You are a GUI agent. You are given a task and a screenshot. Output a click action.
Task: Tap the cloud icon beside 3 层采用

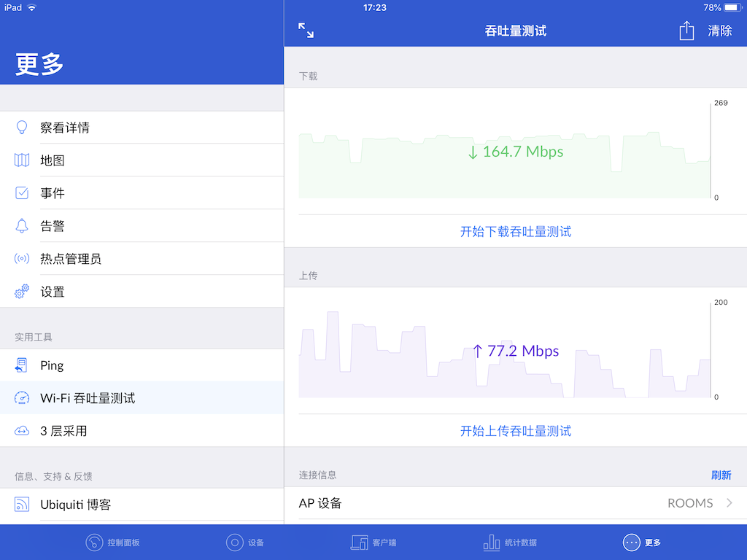point(22,431)
